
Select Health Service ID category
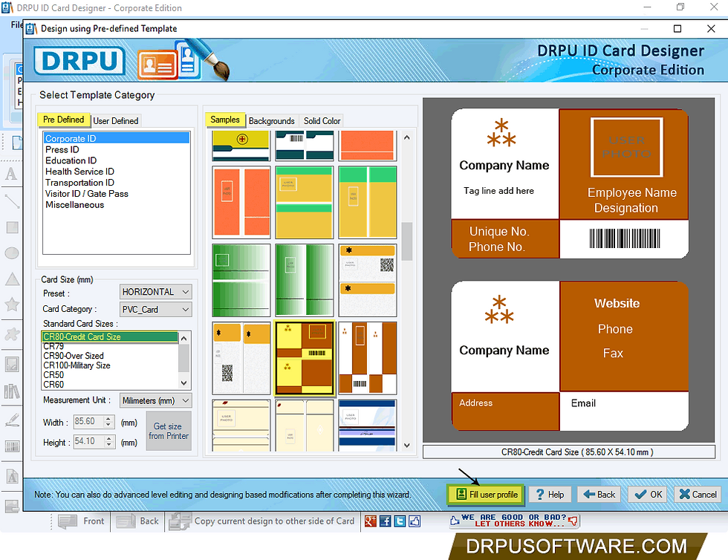click(x=117, y=172)
